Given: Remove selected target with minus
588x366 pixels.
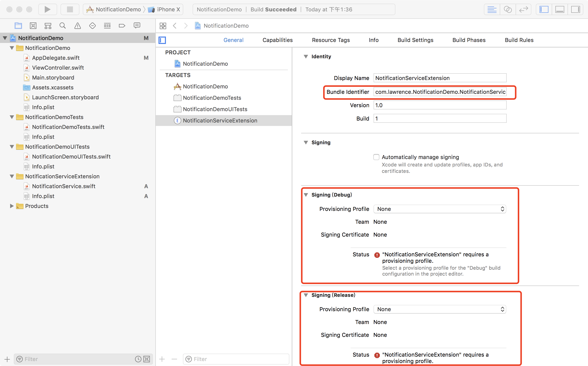Looking at the screenshot, I should pyautogui.click(x=174, y=359).
